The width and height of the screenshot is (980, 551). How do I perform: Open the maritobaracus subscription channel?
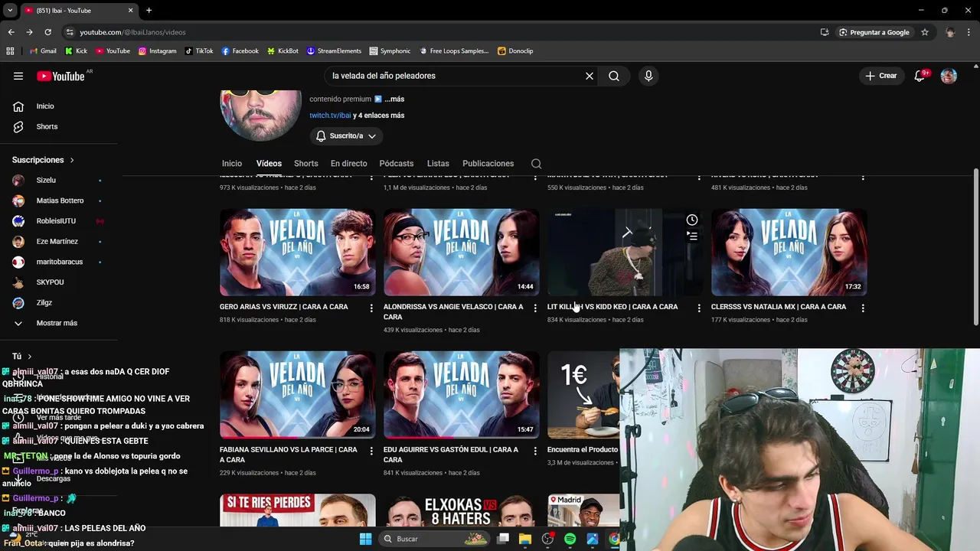(x=59, y=262)
